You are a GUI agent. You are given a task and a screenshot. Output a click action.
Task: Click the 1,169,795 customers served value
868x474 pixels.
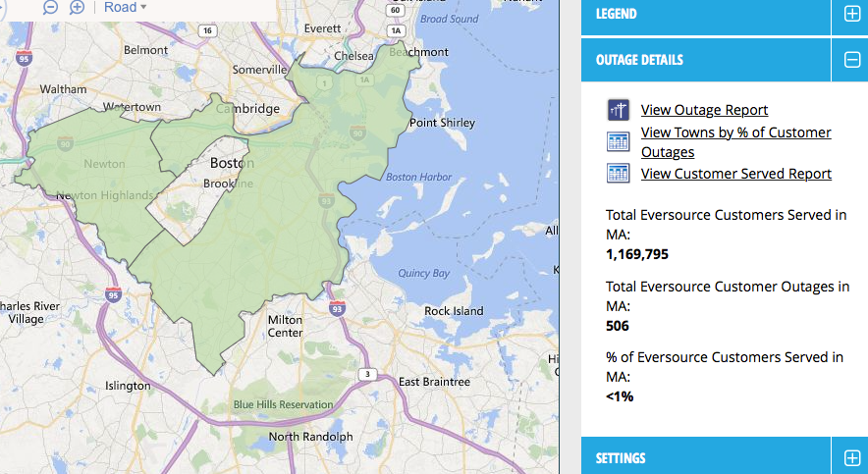pos(637,254)
